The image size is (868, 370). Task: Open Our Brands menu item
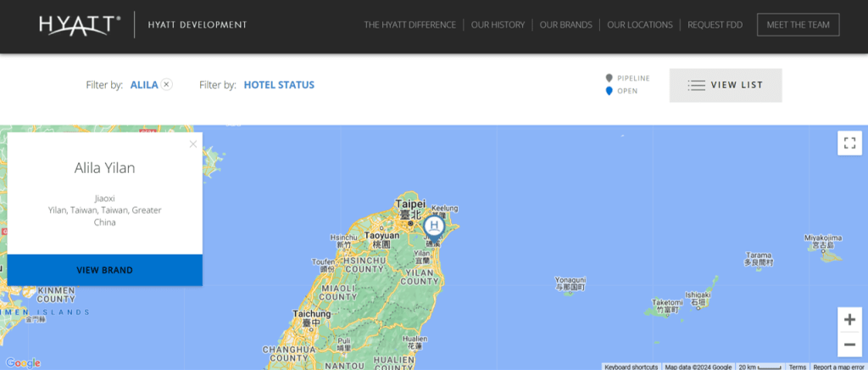(565, 25)
